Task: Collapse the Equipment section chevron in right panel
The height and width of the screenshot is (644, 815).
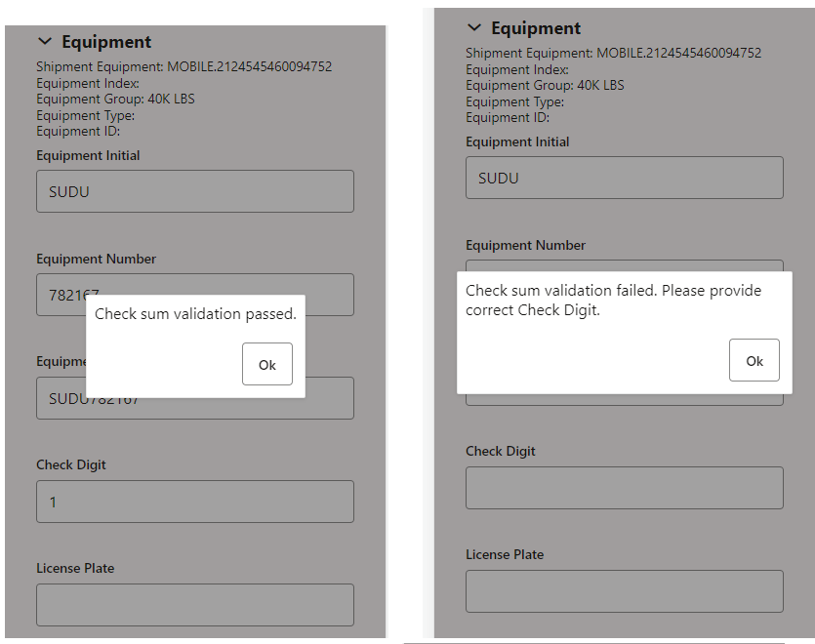Action: [x=474, y=28]
